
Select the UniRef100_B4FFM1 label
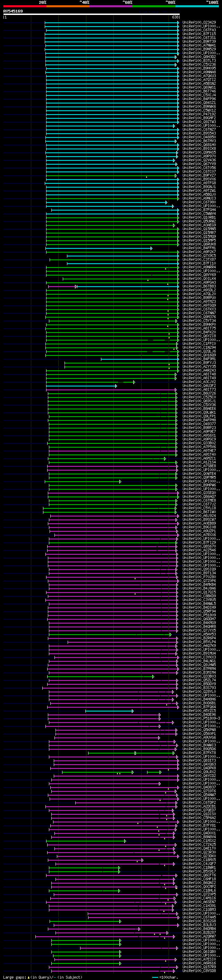pos(199,248)
